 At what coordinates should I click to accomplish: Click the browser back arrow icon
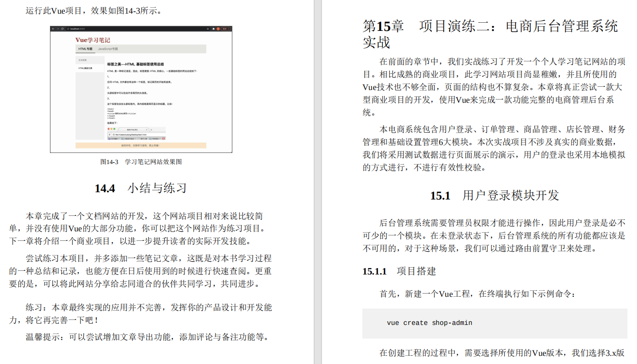coord(53,29)
